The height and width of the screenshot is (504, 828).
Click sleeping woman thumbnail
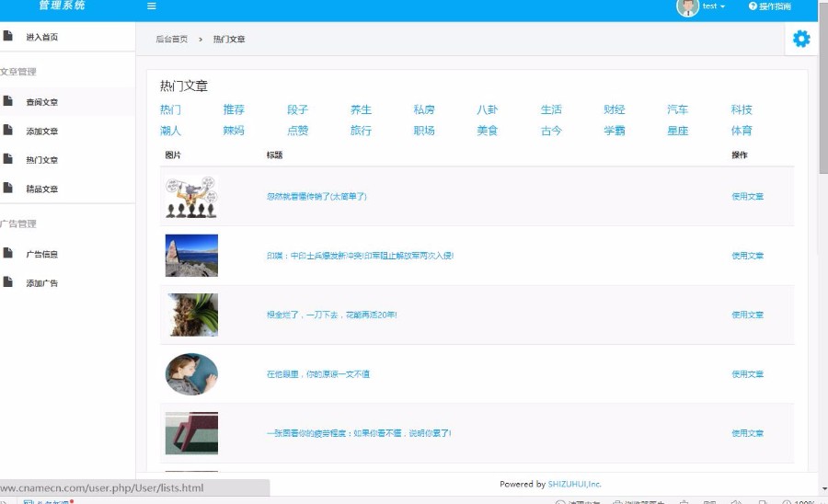[x=191, y=374]
